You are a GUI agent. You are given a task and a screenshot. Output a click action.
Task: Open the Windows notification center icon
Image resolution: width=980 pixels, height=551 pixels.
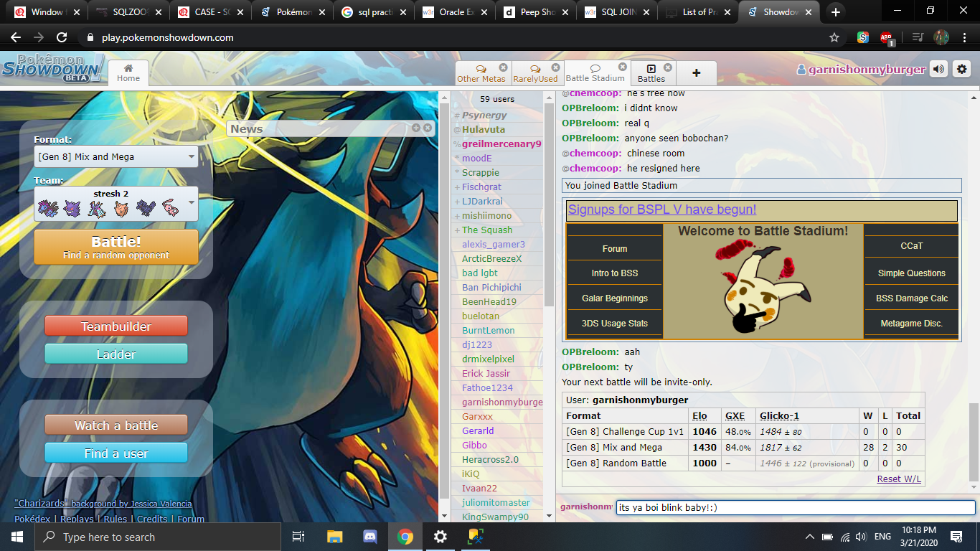[956, 537]
